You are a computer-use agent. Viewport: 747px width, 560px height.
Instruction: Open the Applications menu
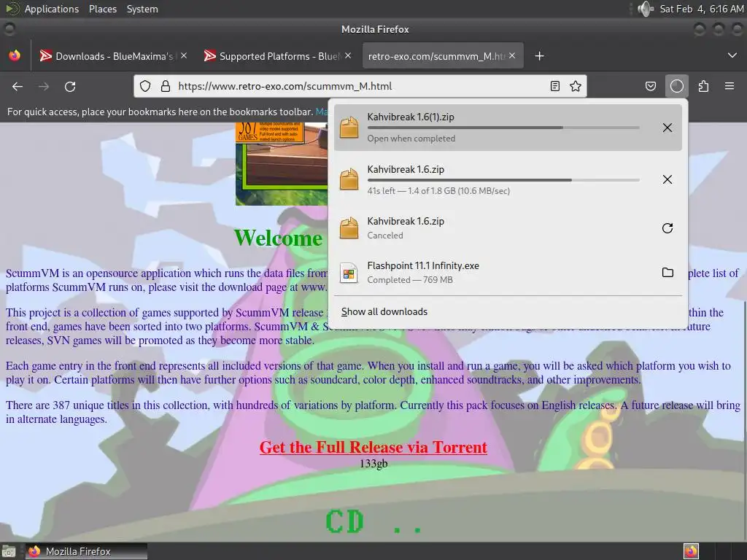coord(52,9)
